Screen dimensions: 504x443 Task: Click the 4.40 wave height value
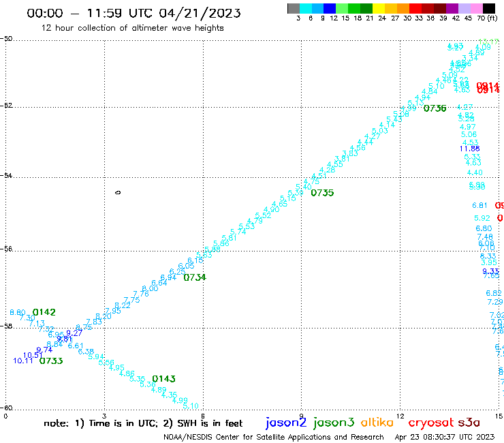475,172
